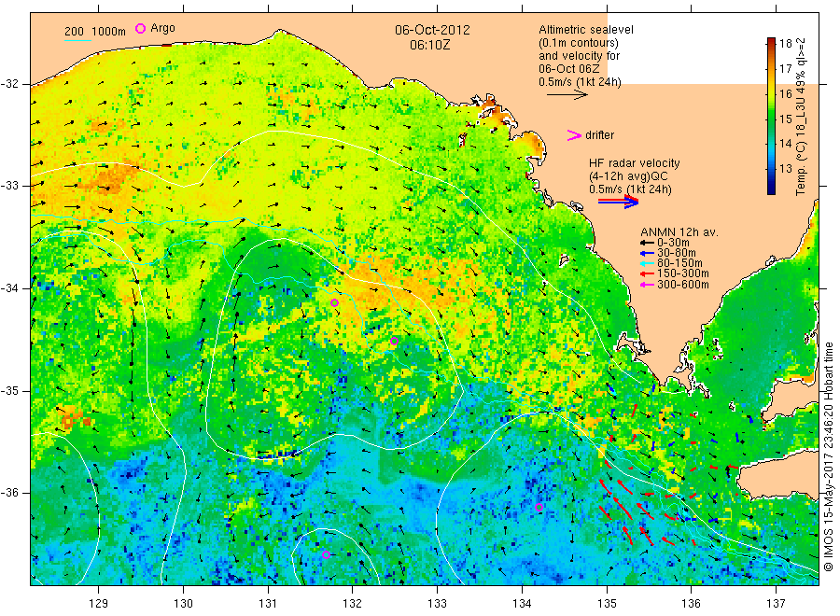Click the 'Altimetric sealevel' heading text
The width and height of the screenshot is (840, 616).
click(585, 30)
